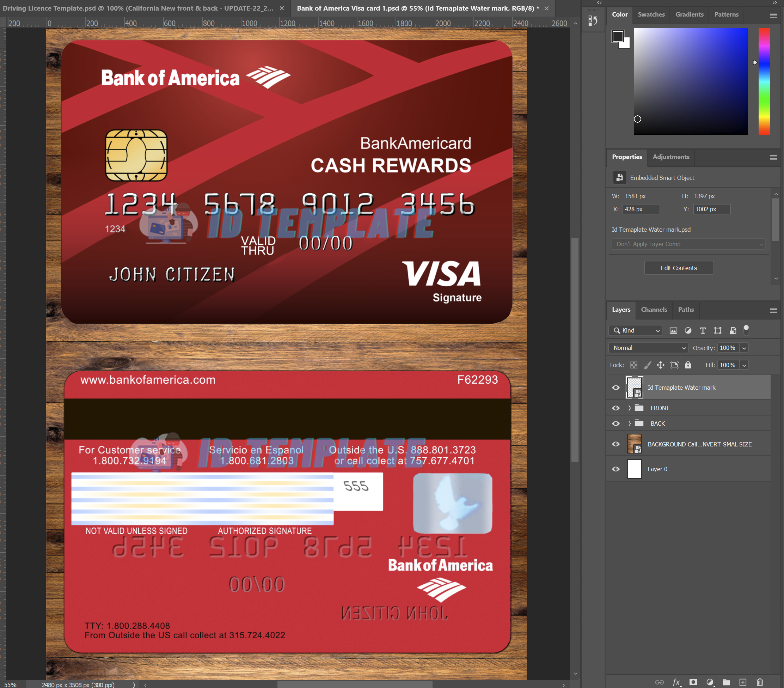The height and width of the screenshot is (688, 784).
Task: Open the Layers panel options menu
Action: tap(773, 310)
